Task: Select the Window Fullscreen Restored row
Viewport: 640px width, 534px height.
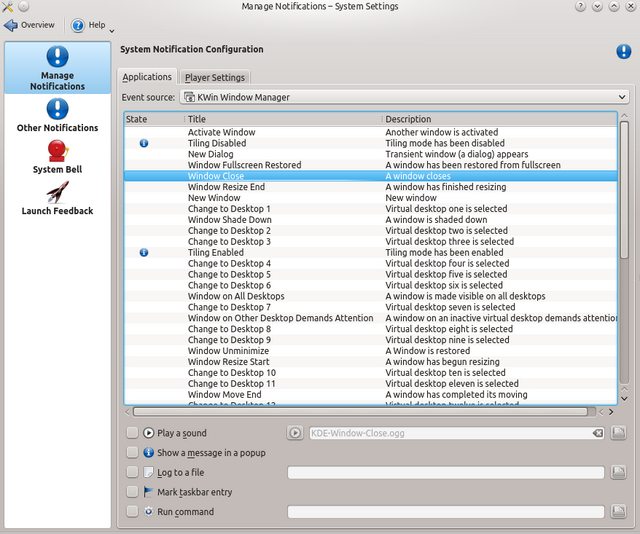Action: pyautogui.click(x=371, y=165)
